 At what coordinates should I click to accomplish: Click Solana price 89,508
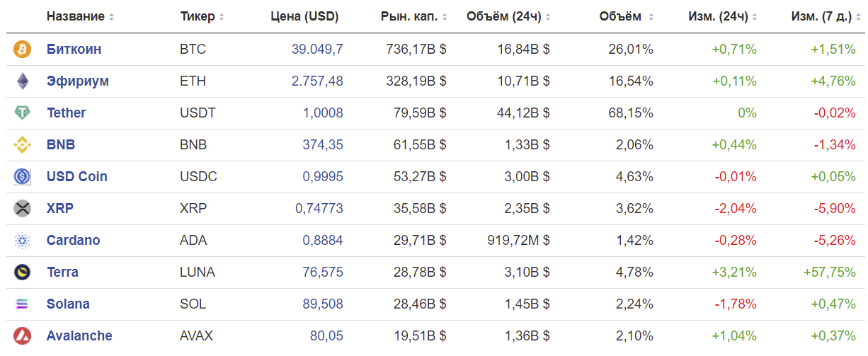[x=323, y=304]
